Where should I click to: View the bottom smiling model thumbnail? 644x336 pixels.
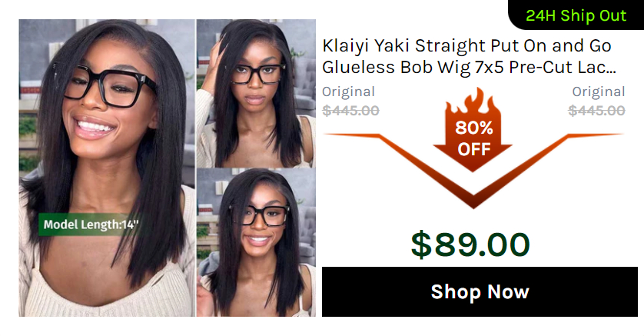tap(256, 242)
